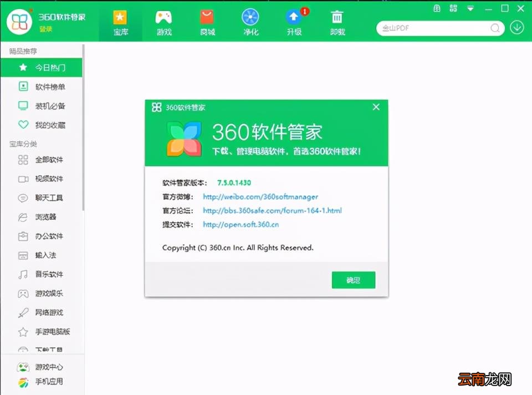The height and width of the screenshot is (395, 532).
Task: Open the open.soft.360.cn link
Action: click(241, 225)
